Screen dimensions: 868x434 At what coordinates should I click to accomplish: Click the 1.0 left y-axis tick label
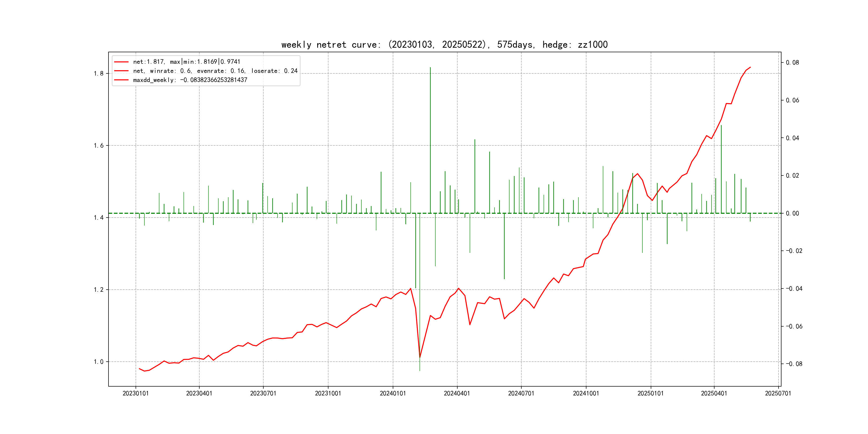tap(99, 362)
